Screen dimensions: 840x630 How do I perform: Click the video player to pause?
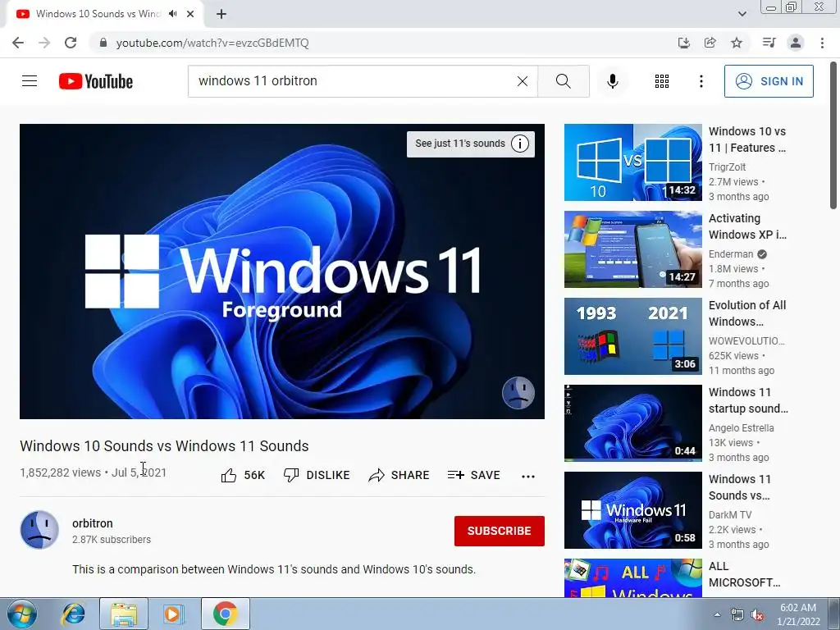pos(282,271)
